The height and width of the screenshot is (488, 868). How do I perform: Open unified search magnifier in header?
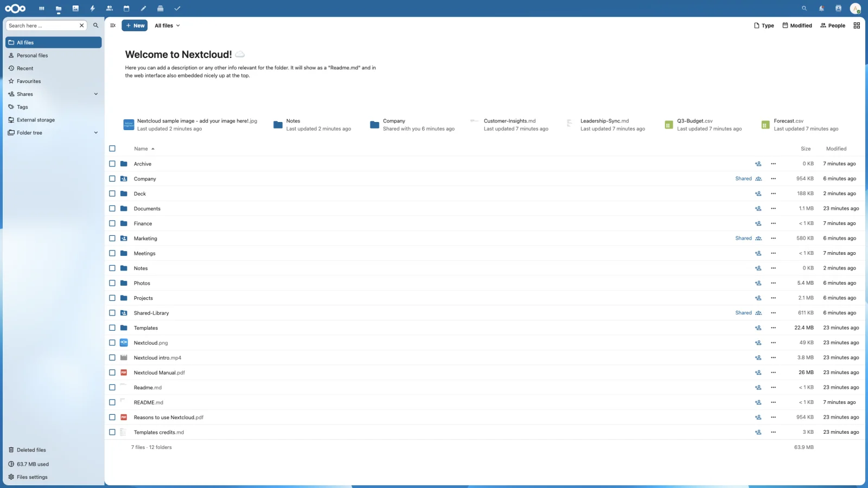pos(805,9)
